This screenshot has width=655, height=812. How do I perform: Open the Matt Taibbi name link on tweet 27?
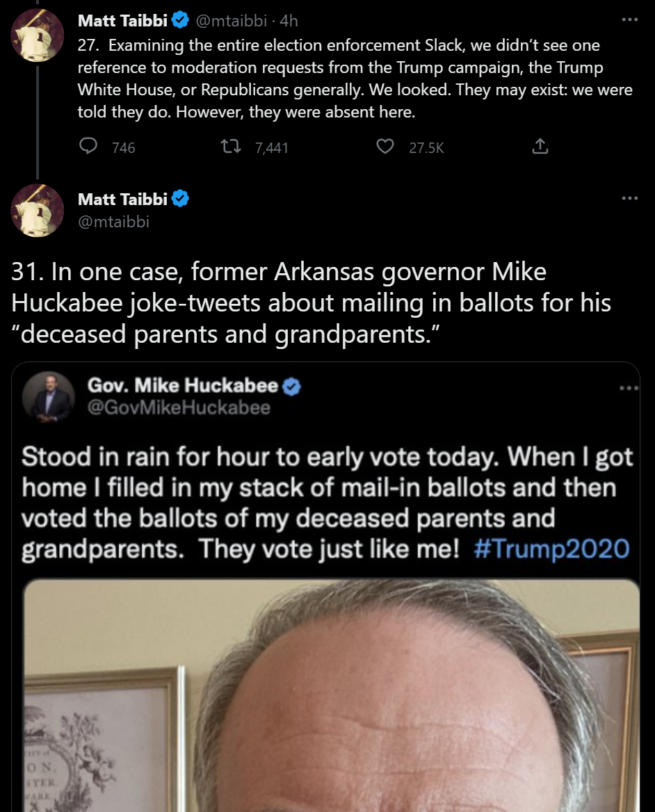click(x=123, y=21)
